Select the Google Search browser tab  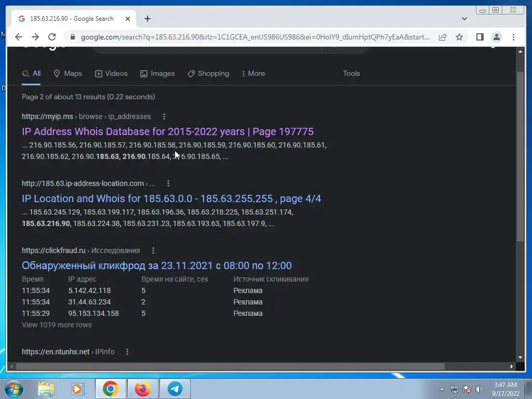coord(74,19)
